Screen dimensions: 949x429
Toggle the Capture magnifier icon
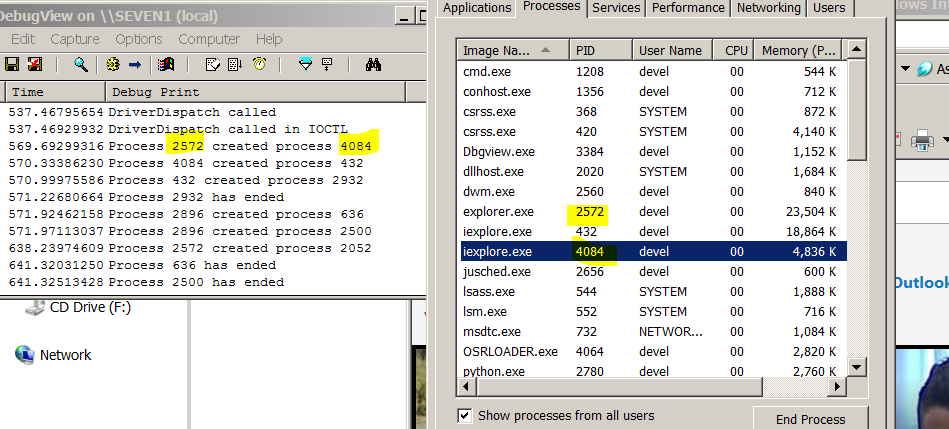(81, 64)
